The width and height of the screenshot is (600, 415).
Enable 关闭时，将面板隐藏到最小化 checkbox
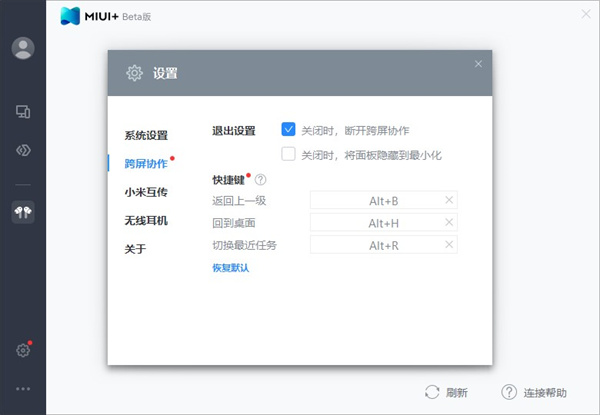288,154
